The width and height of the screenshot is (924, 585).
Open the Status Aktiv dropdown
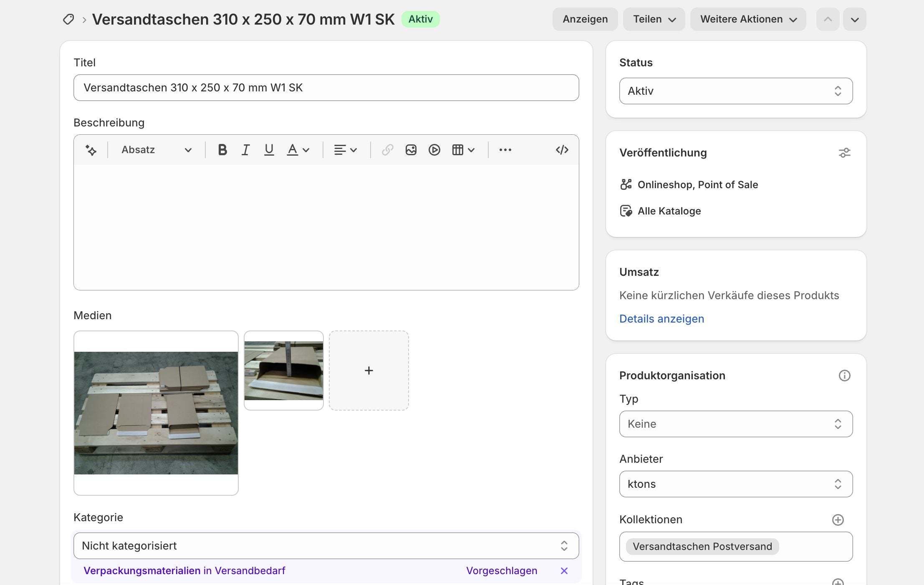736,91
